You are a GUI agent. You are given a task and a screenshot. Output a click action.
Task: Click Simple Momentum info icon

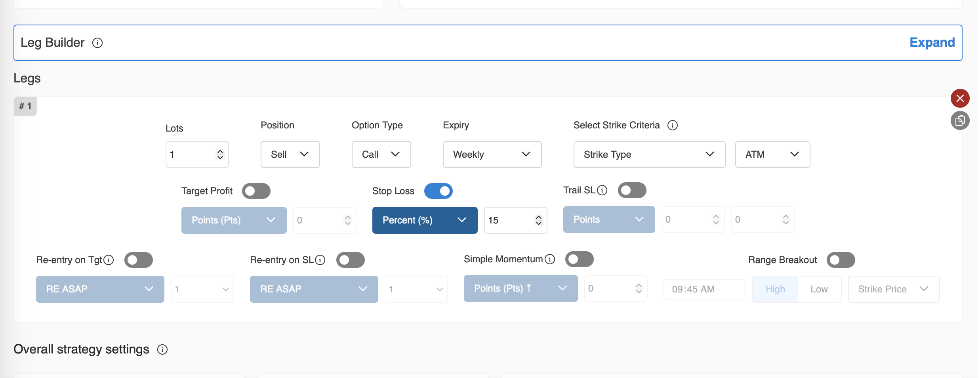pos(549,259)
